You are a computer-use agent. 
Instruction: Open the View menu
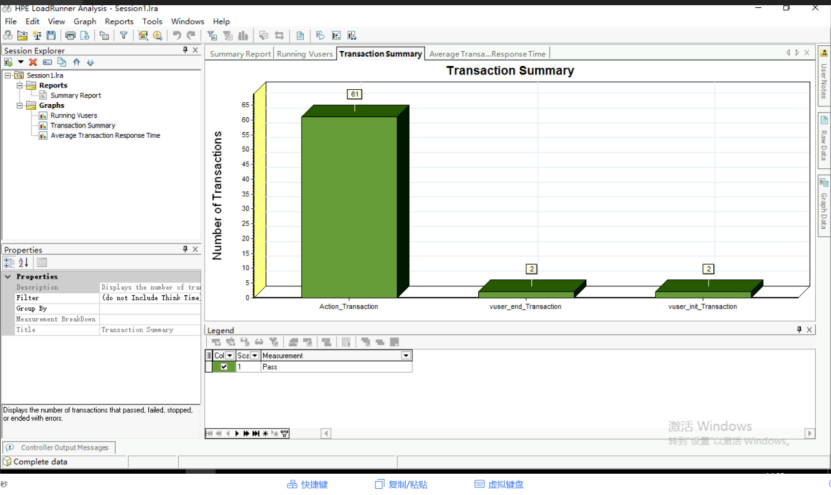click(56, 21)
